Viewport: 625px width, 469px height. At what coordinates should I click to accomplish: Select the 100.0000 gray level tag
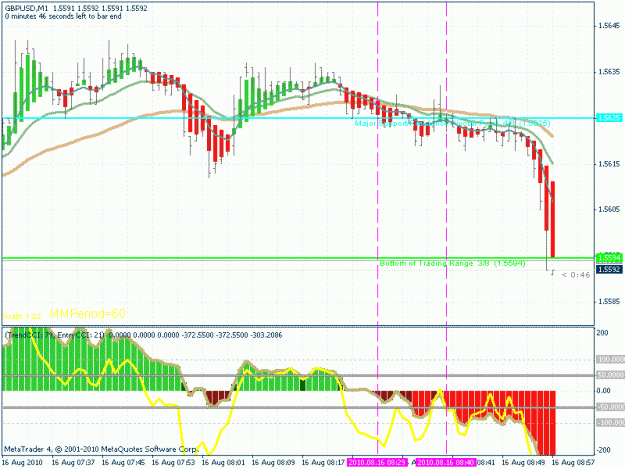tap(610, 359)
